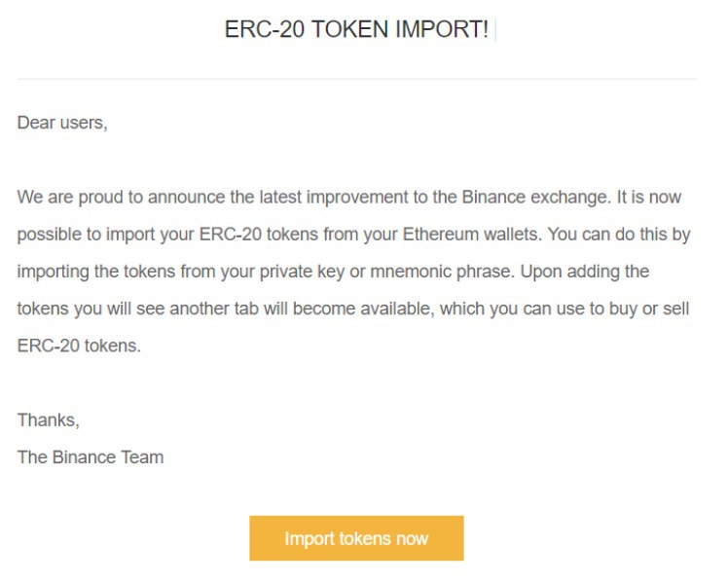Click the text You can do this by

click(x=619, y=235)
